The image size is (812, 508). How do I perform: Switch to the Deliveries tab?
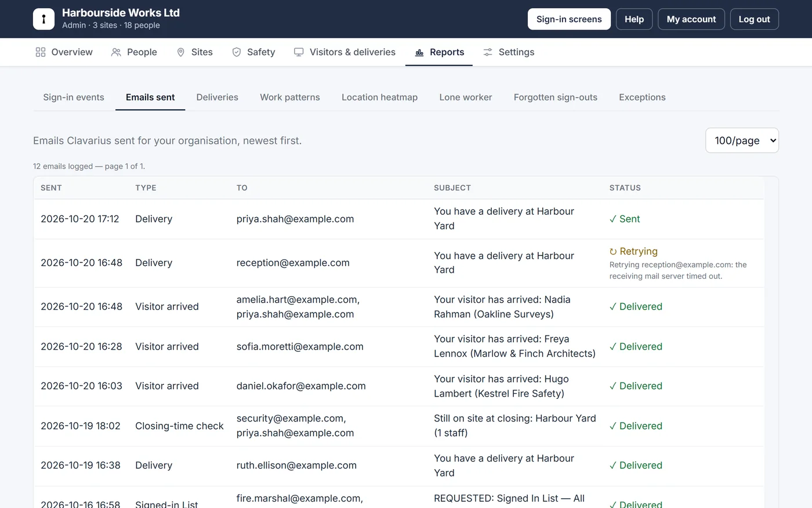click(217, 98)
